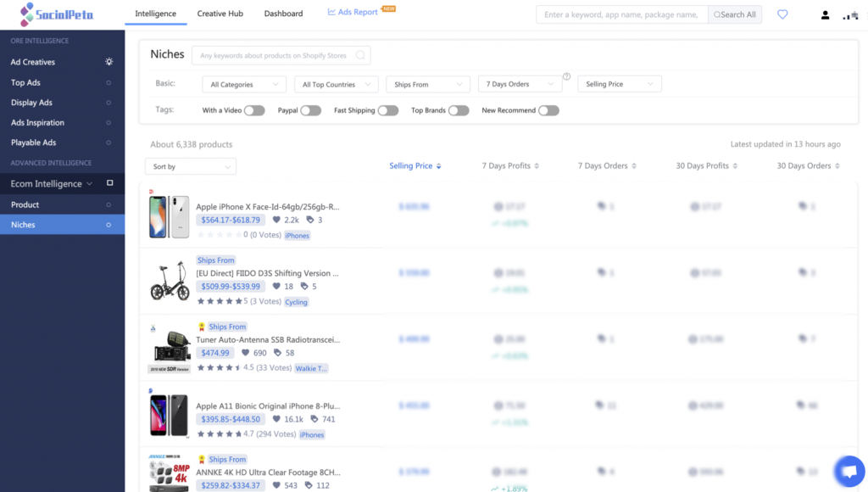Switch to the Creative Hub tab
This screenshot has height=492, width=868.
[x=220, y=14]
